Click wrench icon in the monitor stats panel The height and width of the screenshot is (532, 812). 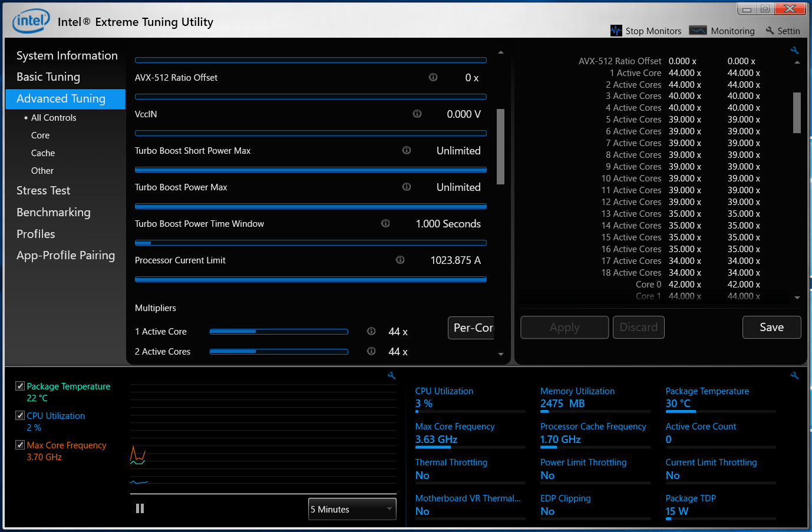coord(794,375)
